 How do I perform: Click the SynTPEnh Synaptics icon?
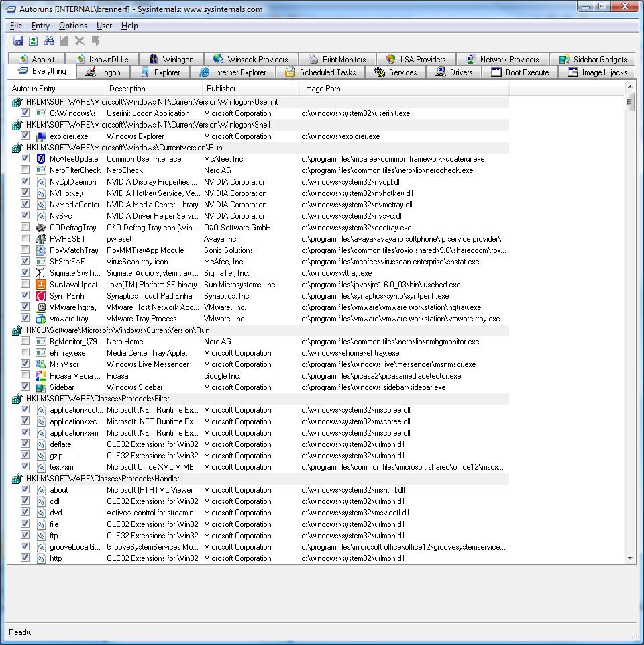41,296
